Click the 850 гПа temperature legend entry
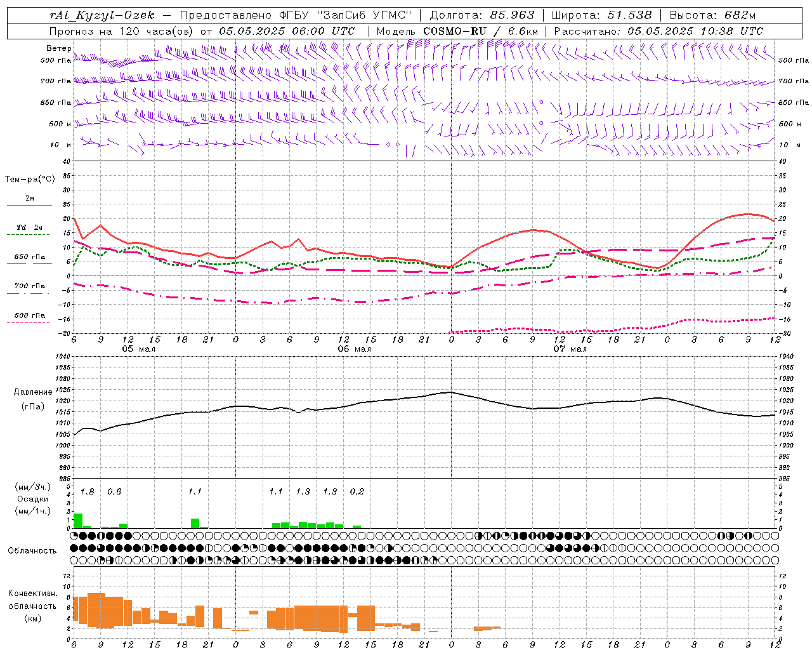This screenshot has width=812, height=650. [x=30, y=256]
